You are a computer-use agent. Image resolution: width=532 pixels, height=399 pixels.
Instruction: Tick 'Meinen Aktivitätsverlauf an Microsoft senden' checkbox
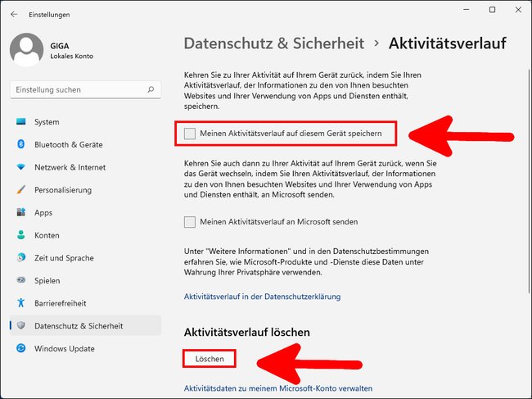click(190, 222)
